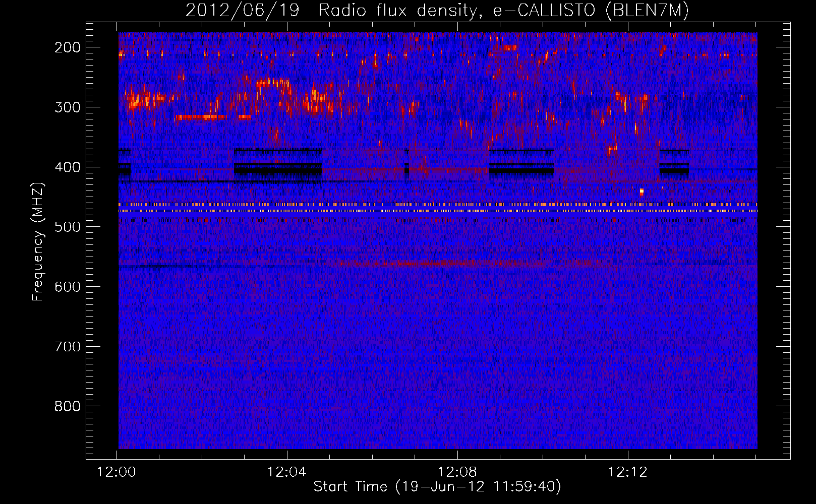The height and width of the screenshot is (504, 816).
Task: Click the 12:00 time tick label
Action: click(117, 472)
